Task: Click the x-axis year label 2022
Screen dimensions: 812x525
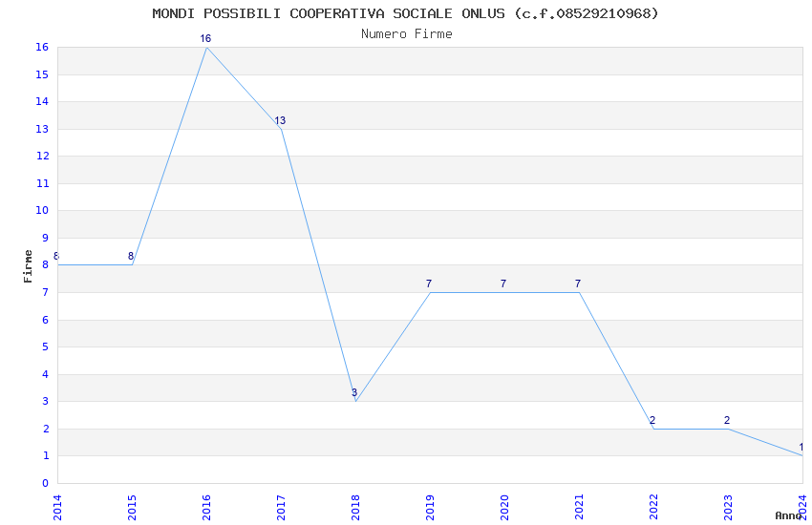Action: [x=654, y=508]
